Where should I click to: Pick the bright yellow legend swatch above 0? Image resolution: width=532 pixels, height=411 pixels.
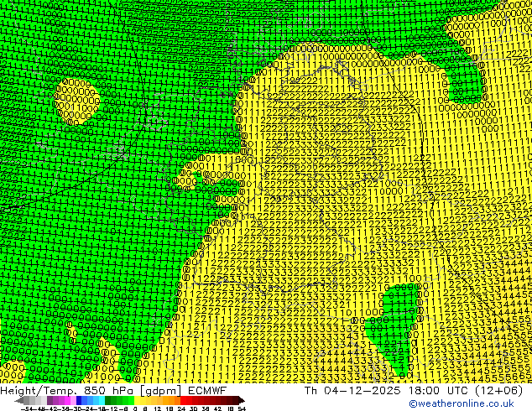[137, 400]
